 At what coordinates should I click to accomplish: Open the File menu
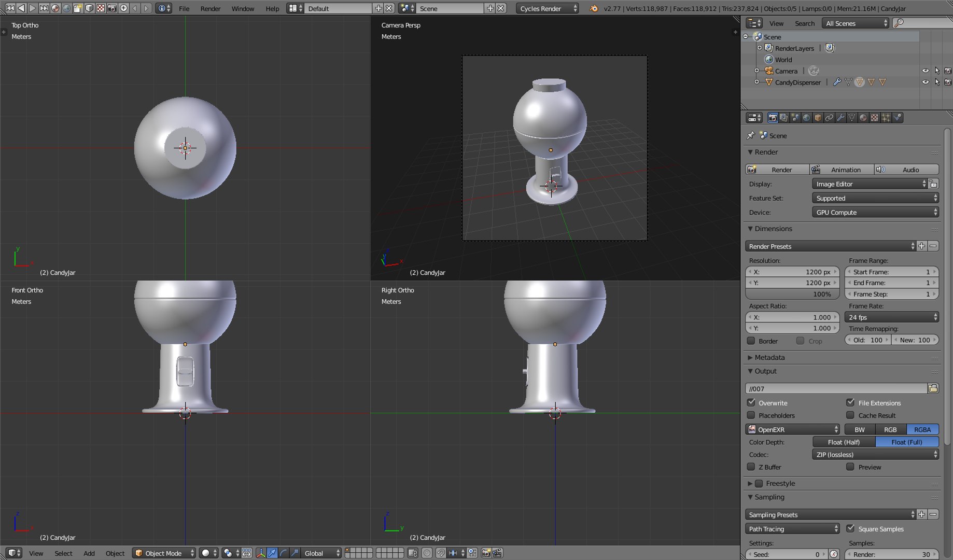[184, 8]
